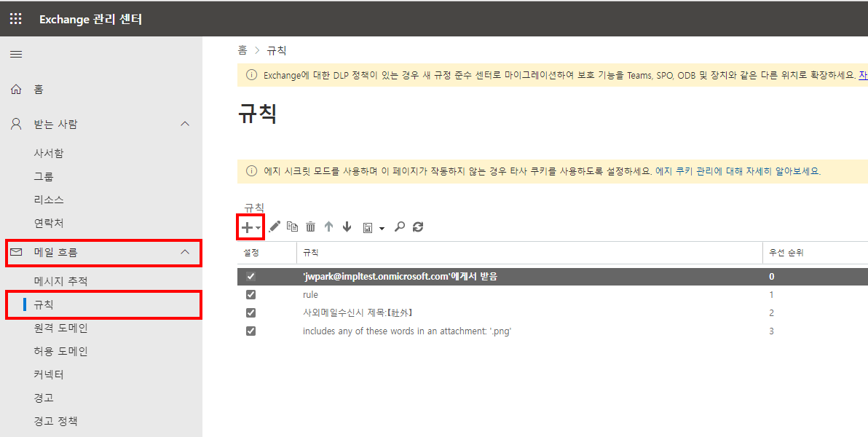
Task: Open 리소스 in sidebar
Action: [x=49, y=200]
